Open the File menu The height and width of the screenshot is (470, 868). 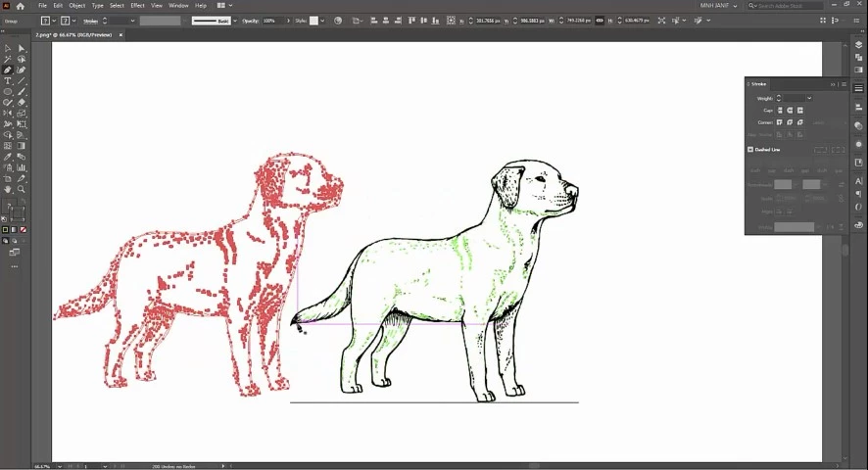click(x=42, y=6)
